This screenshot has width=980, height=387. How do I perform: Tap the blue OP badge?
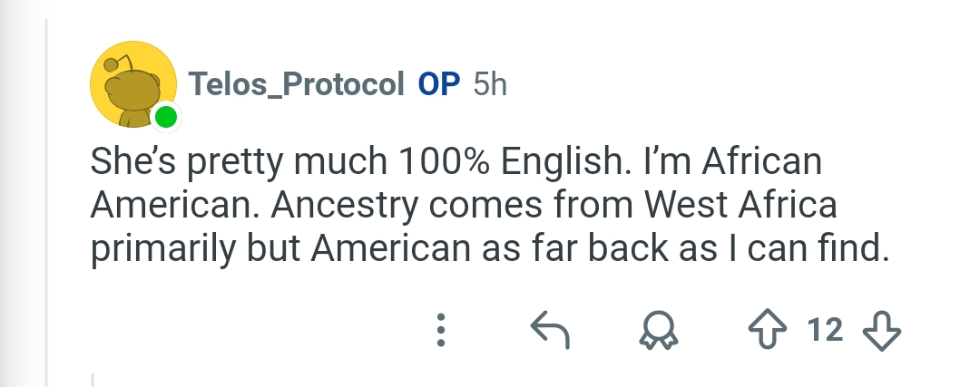[439, 83]
